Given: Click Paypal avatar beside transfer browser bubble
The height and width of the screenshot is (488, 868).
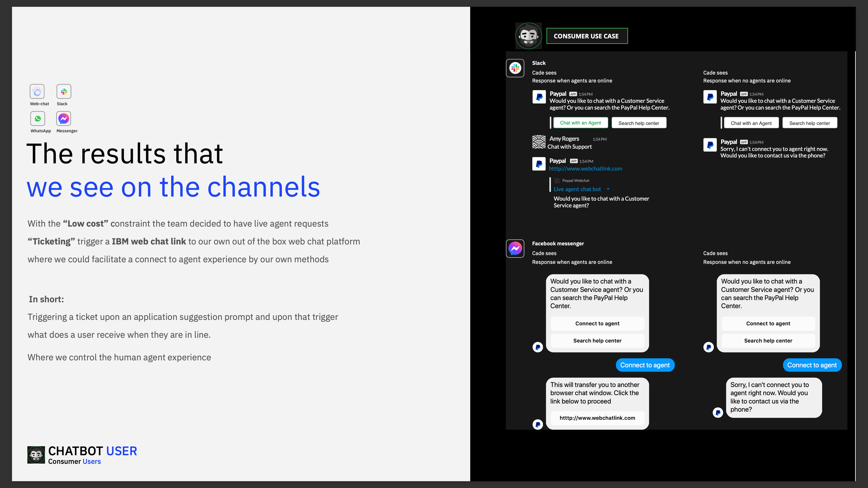Looking at the screenshot, I should pyautogui.click(x=538, y=424).
